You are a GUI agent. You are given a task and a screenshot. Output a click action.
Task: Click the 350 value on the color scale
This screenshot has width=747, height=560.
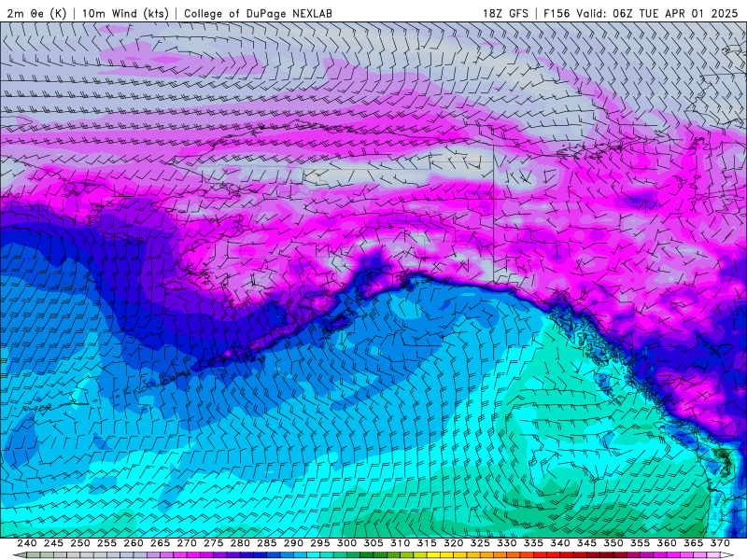[x=613, y=543]
